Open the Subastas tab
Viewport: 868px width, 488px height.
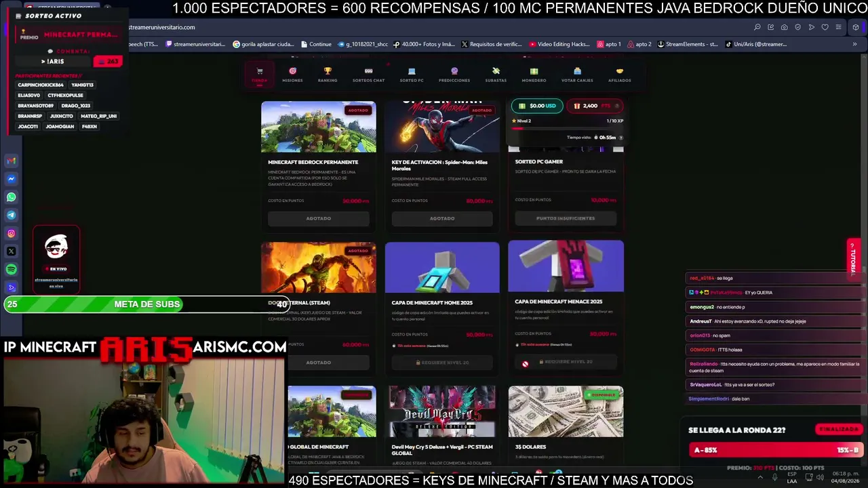[x=496, y=75]
